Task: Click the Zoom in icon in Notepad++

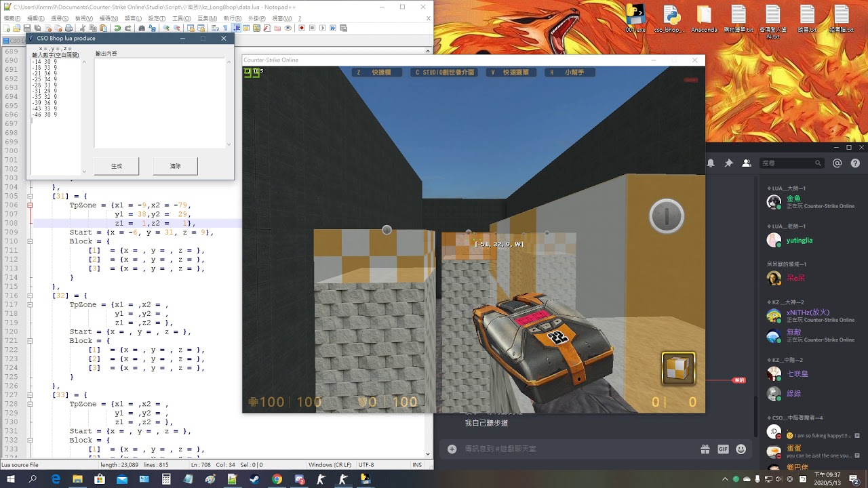Action: (166, 28)
